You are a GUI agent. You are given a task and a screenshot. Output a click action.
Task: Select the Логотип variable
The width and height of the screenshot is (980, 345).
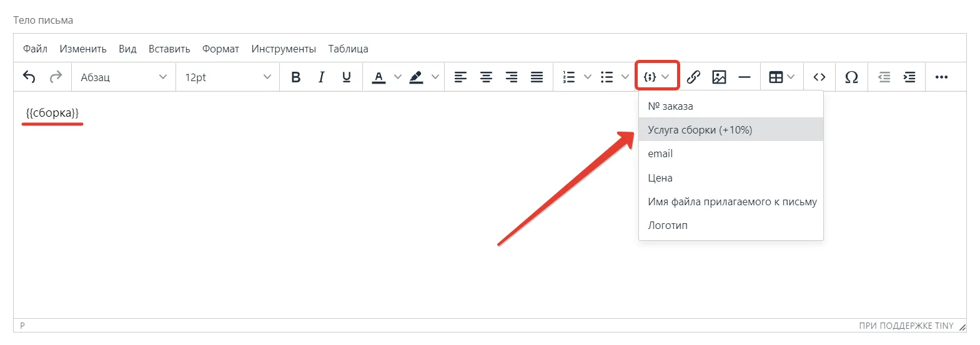[731, 225]
